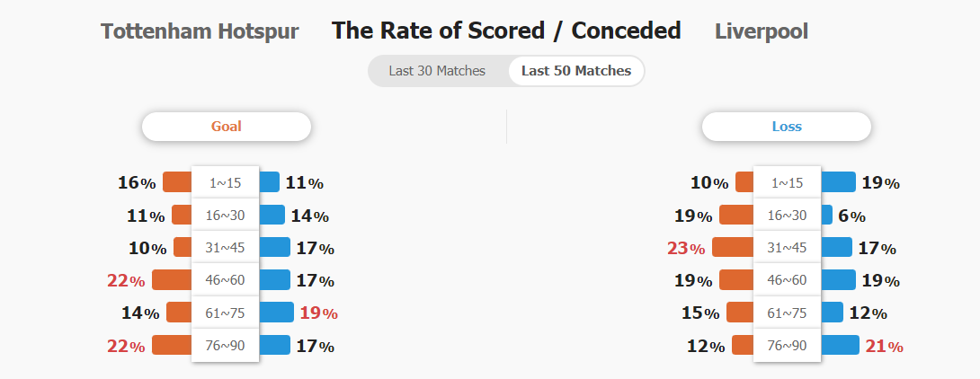Screen dimensions: 980x379
Task: Click Liverpool's blue 61~75 bar under Goal
Action: tap(276, 313)
